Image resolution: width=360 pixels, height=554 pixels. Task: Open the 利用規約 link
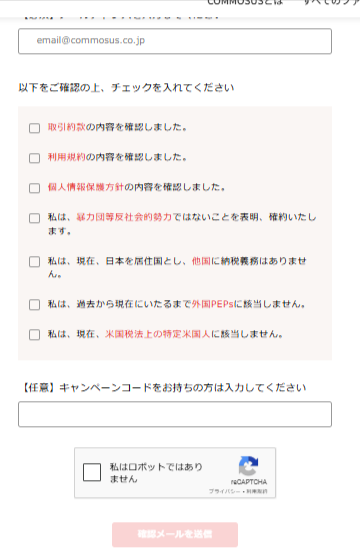(x=67, y=157)
